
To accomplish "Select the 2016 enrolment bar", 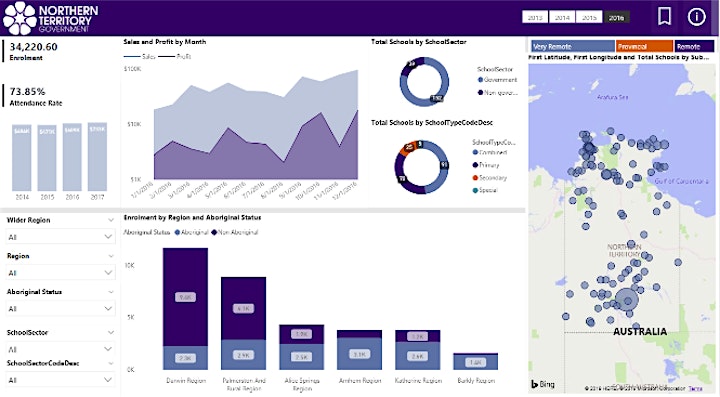I will pyautogui.click(x=72, y=157).
